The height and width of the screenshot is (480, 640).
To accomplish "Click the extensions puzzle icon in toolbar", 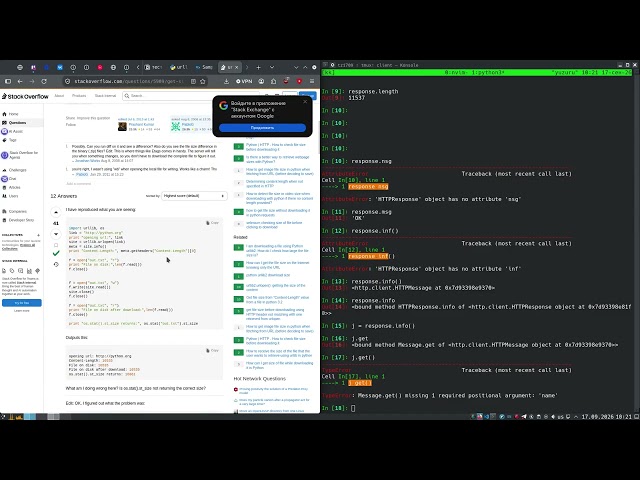I will pos(273,81).
